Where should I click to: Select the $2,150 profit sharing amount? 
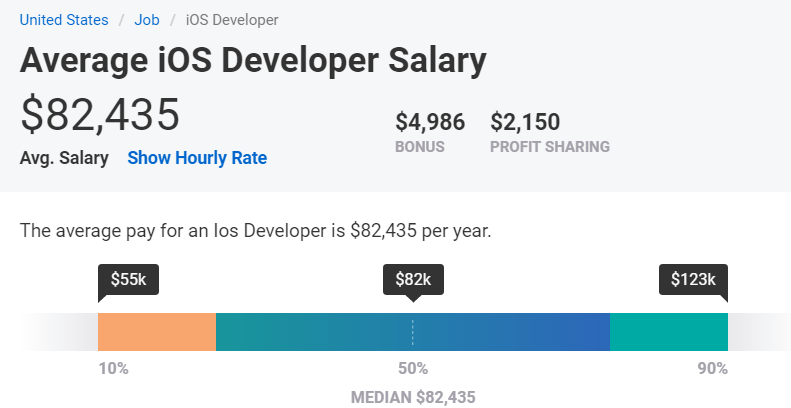click(525, 122)
